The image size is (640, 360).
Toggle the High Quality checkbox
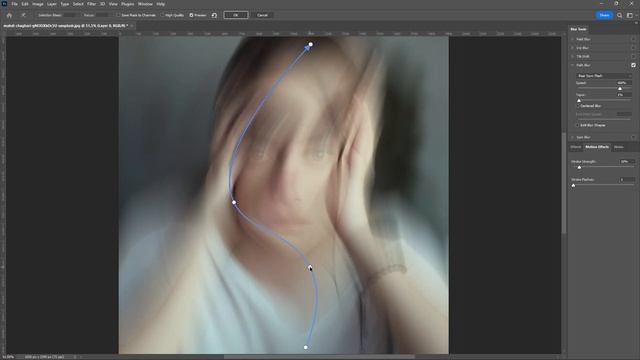point(162,15)
